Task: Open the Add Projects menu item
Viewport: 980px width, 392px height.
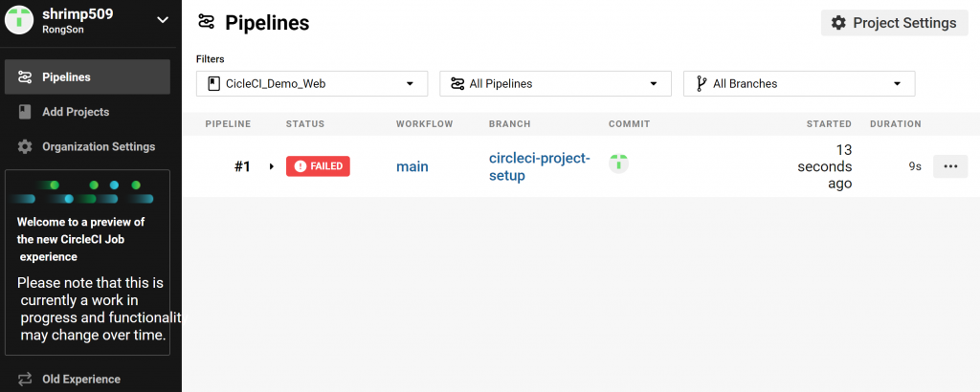Action: click(x=76, y=112)
